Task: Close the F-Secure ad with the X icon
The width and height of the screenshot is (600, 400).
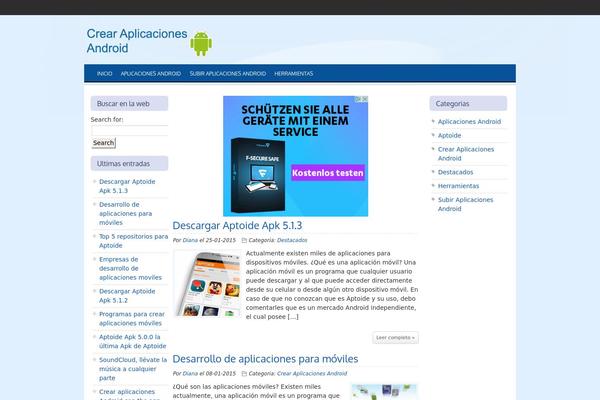Action: click(365, 99)
